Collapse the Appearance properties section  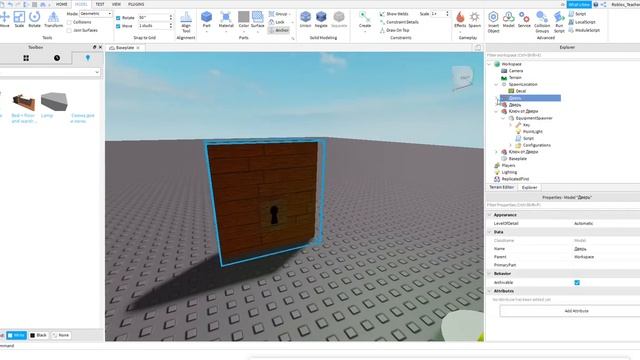(x=489, y=215)
